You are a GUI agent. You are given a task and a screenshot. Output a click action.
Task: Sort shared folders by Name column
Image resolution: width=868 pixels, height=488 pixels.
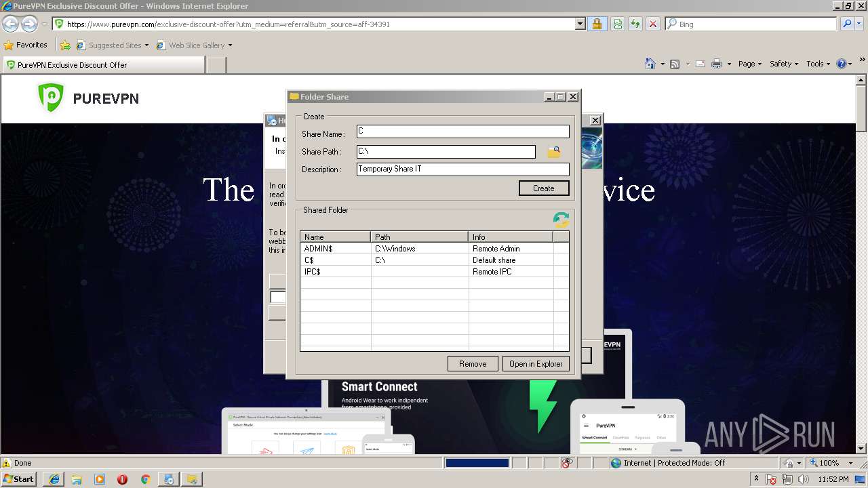click(x=336, y=237)
